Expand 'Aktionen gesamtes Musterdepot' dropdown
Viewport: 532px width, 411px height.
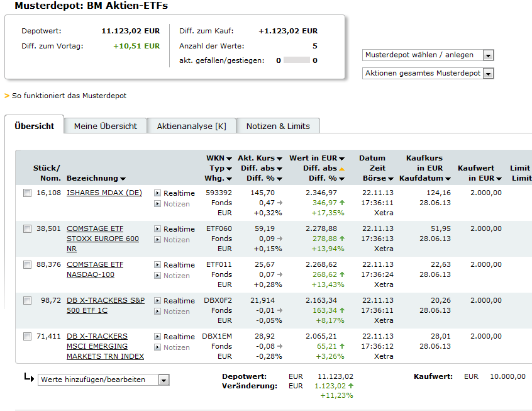488,74
